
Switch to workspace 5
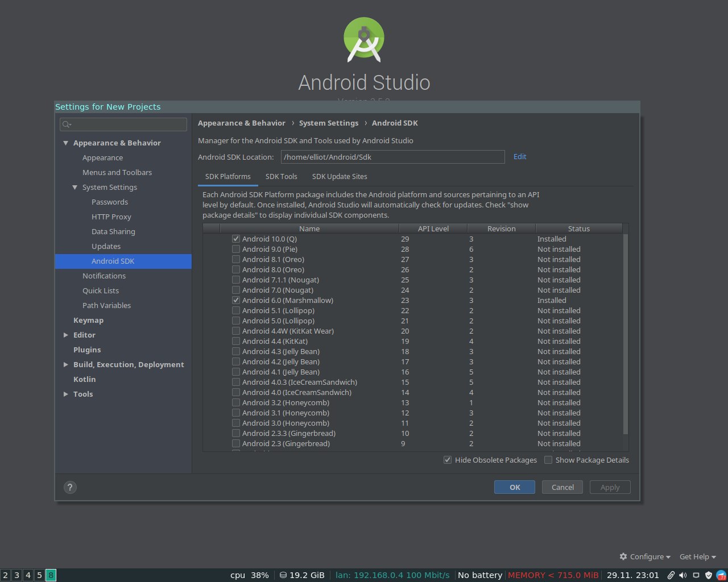pos(39,575)
